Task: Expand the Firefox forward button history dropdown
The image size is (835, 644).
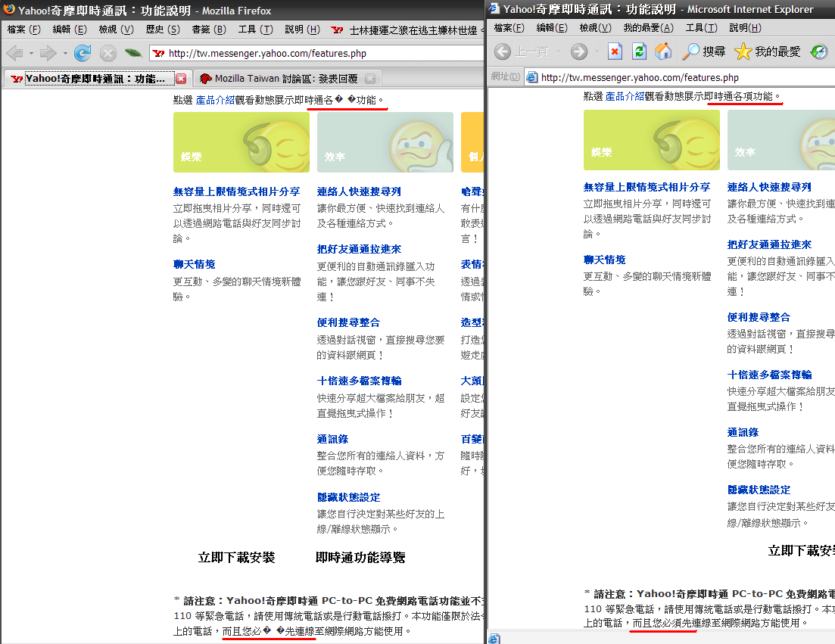Action: (x=64, y=54)
